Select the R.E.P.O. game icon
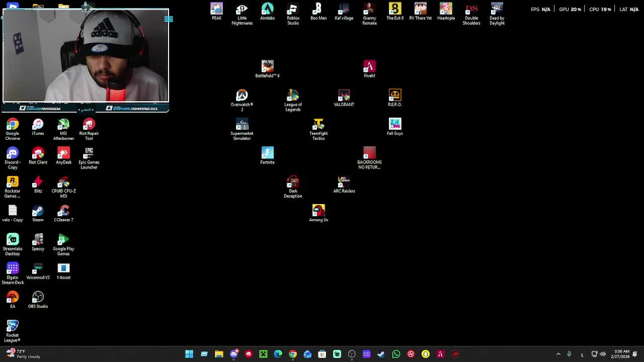This screenshot has width=644, height=362. (395, 98)
